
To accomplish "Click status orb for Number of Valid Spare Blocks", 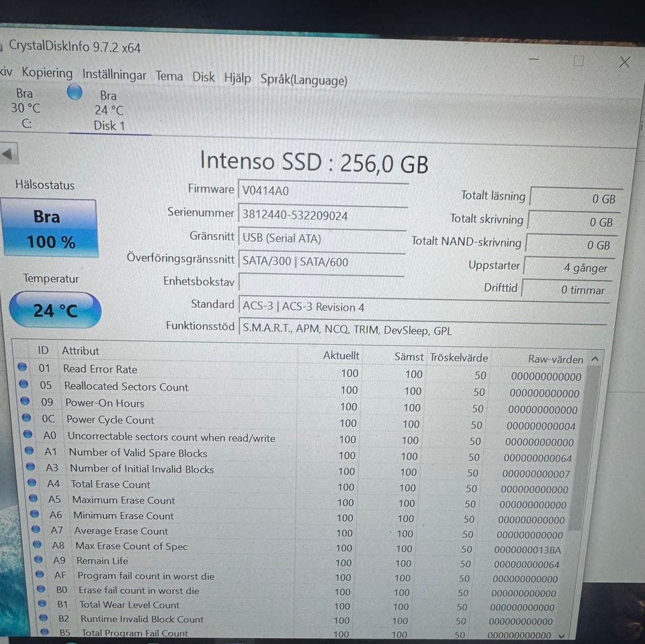I will pyautogui.click(x=29, y=450).
